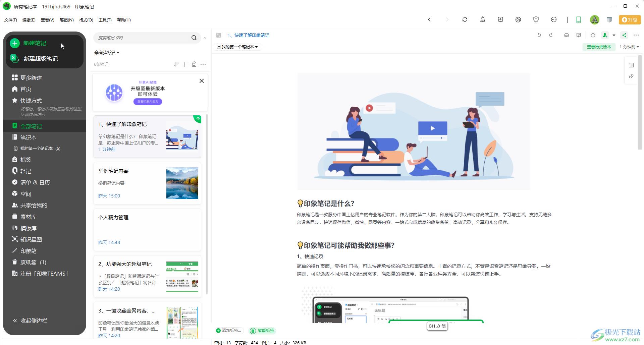Viewport: 644px width, 345px height.
Task: Click the feedback chat-arrow icon in top toolbar
Action: (500, 19)
